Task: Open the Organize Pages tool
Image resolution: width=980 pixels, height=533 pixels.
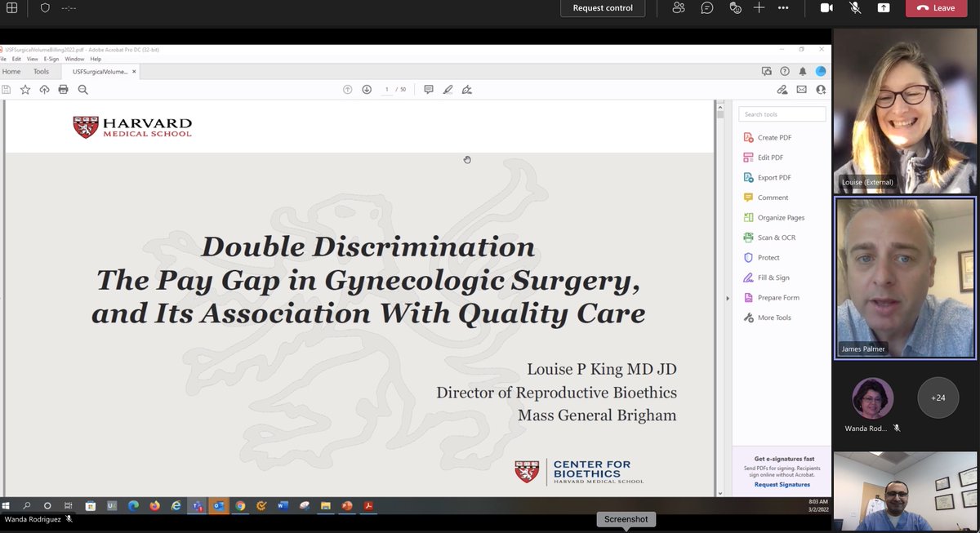Action: pyautogui.click(x=774, y=217)
